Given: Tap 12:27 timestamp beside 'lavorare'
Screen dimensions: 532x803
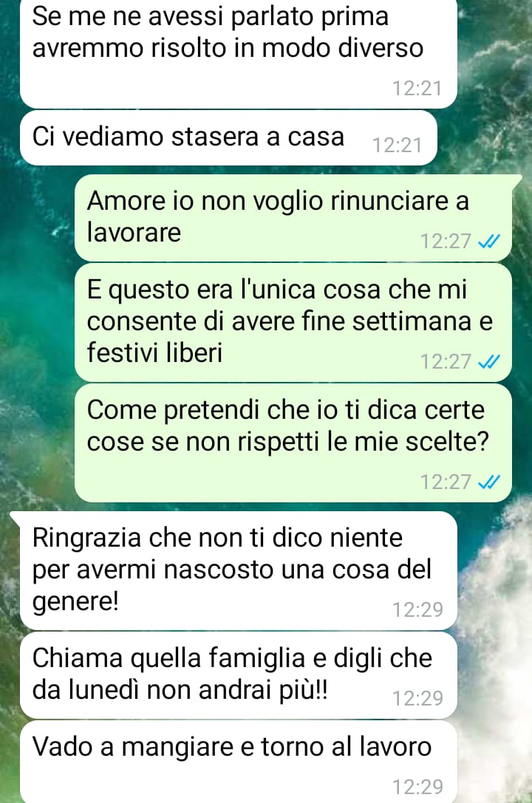Looking at the screenshot, I should tap(446, 242).
